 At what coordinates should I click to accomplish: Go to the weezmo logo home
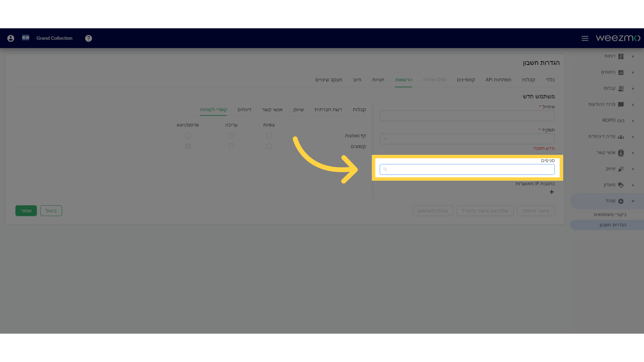click(x=618, y=38)
